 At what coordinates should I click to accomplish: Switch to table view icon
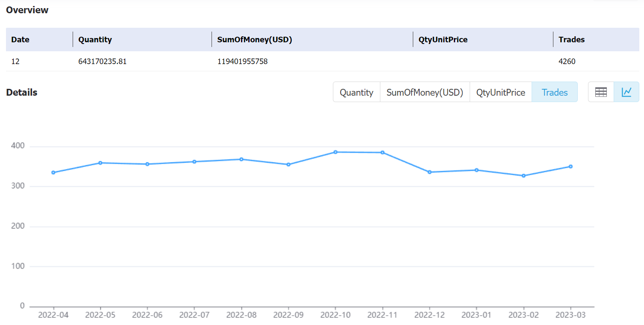pyautogui.click(x=601, y=92)
